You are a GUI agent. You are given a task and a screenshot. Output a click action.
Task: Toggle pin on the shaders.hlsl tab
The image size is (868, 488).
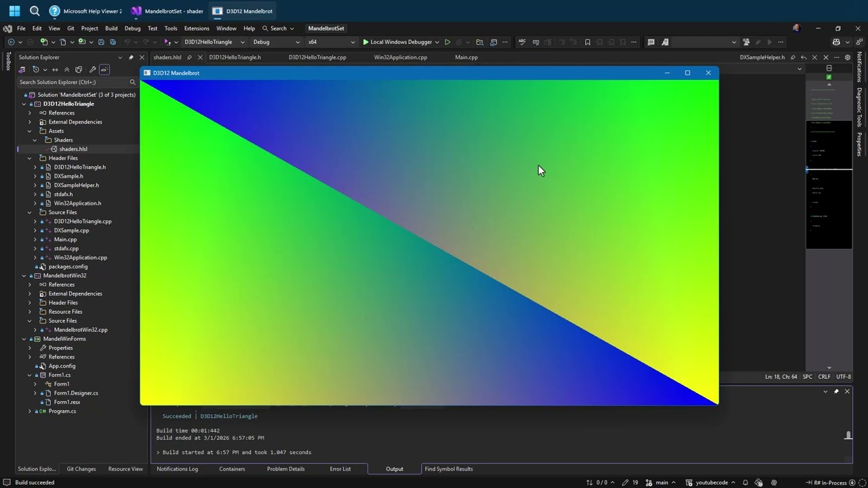tap(189, 58)
